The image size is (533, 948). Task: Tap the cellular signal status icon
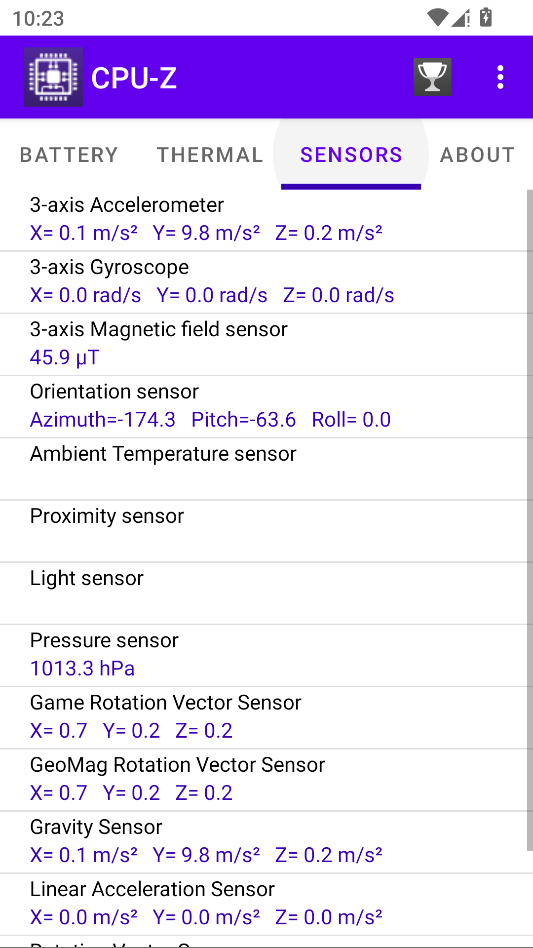(x=461, y=18)
